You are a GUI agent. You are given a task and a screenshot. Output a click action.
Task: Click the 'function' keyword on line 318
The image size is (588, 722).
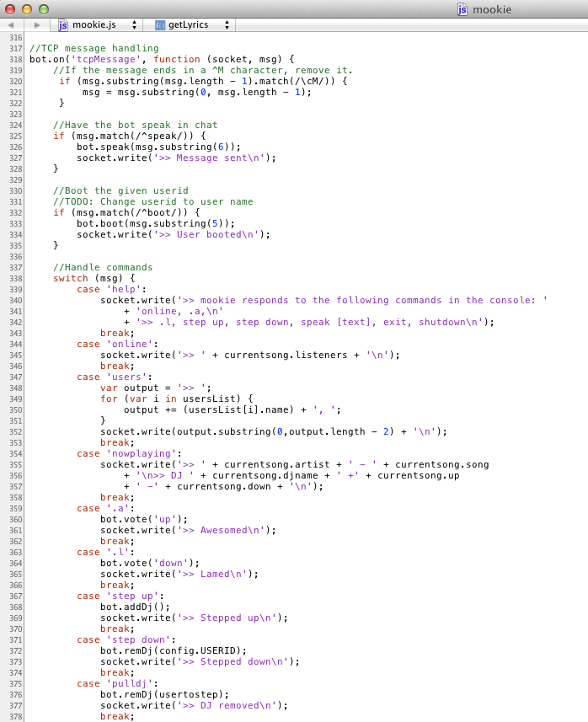click(177, 60)
